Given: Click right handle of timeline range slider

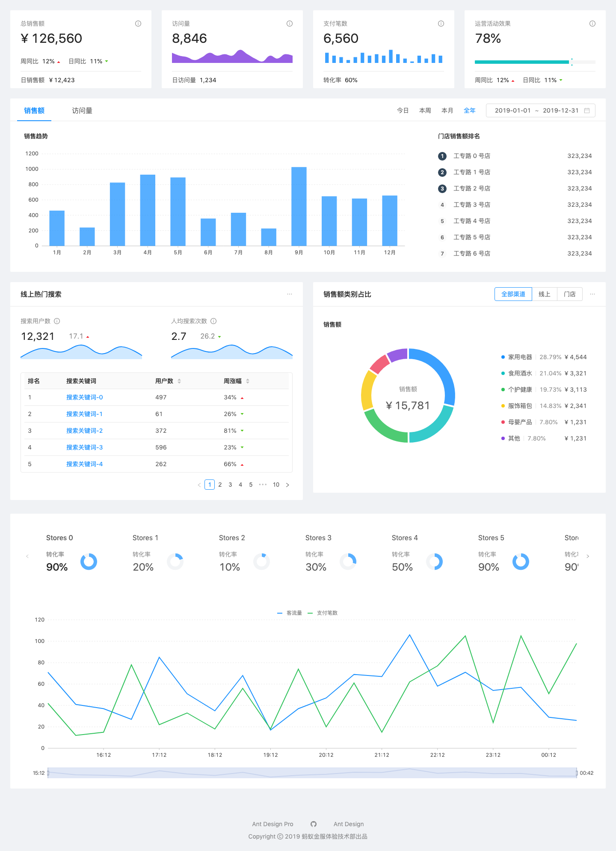Looking at the screenshot, I should (x=577, y=773).
